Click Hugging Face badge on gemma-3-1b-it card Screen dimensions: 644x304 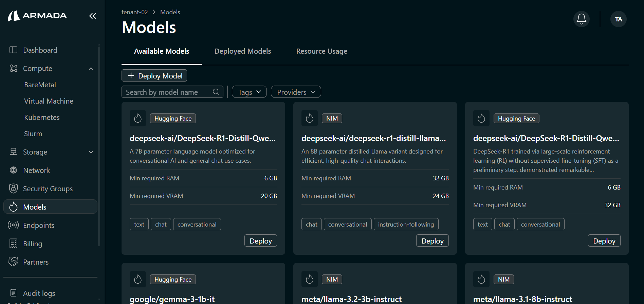coord(173,280)
